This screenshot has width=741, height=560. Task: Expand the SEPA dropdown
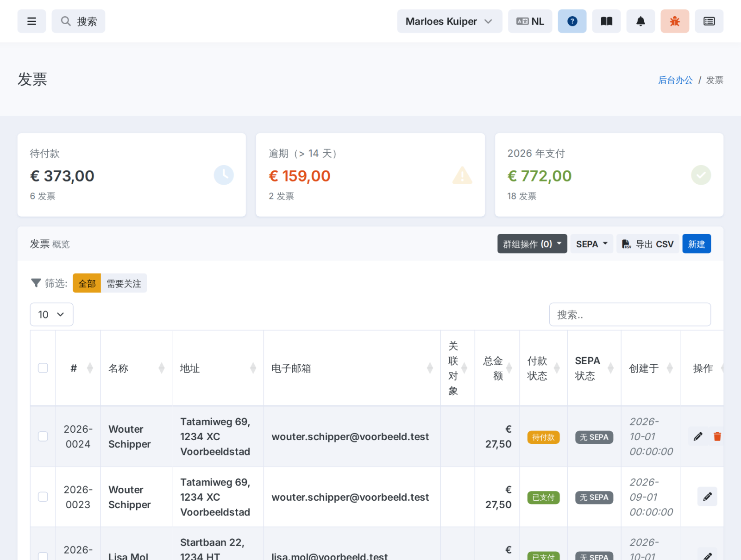(x=591, y=244)
